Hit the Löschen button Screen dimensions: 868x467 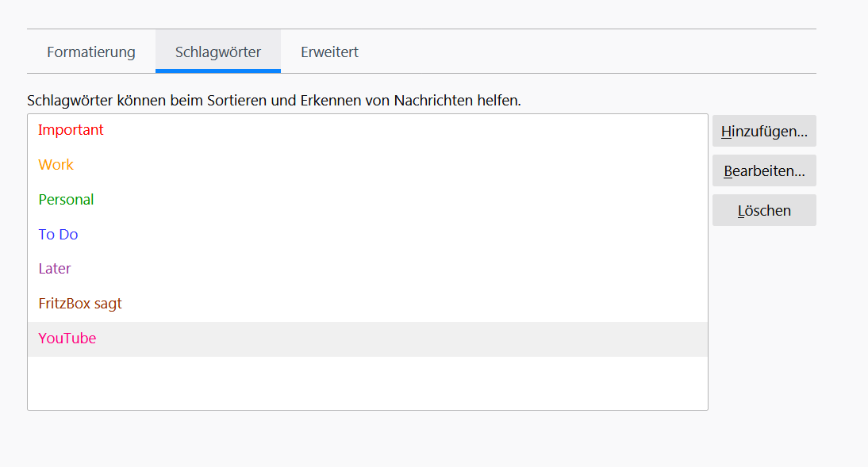point(764,210)
